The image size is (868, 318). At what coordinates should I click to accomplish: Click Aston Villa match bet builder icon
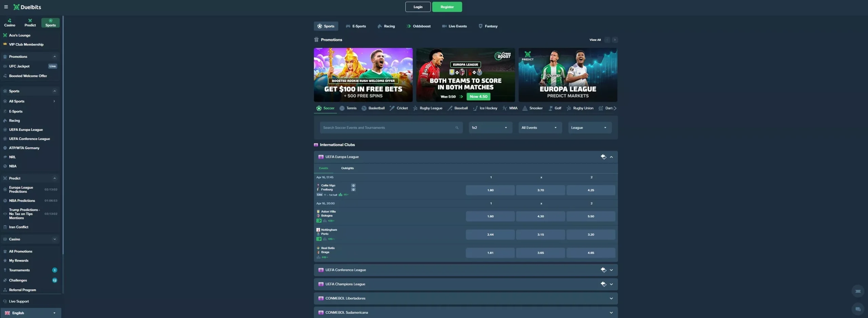[319, 221]
